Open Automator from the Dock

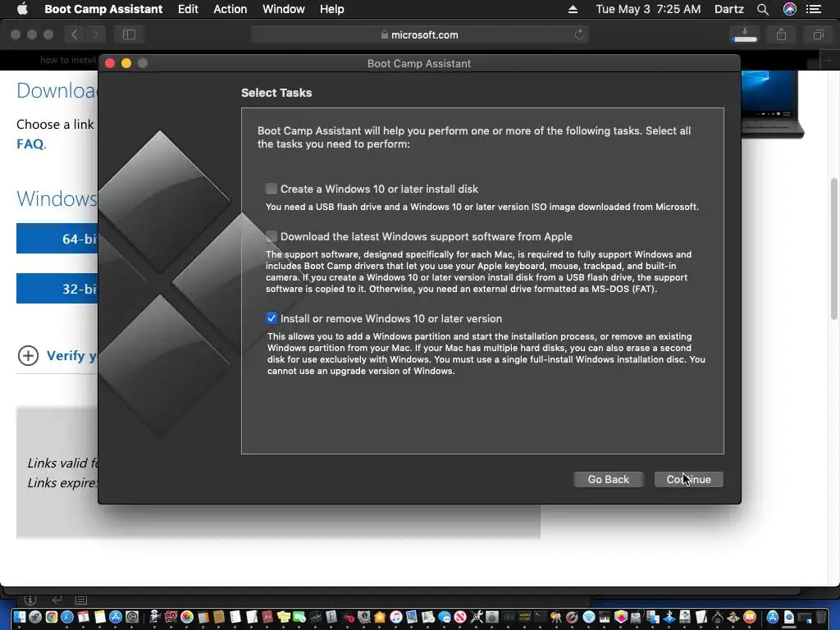click(x=155, y=617)
